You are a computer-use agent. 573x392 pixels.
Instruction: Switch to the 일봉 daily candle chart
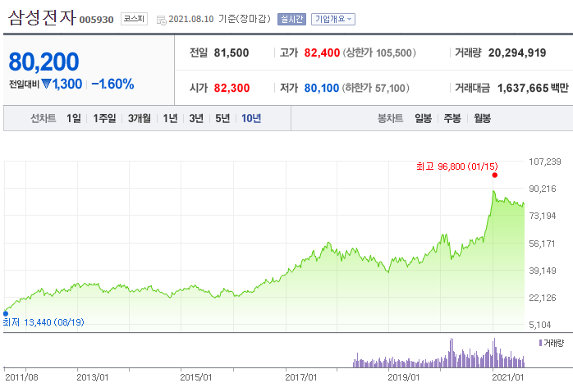423,118
